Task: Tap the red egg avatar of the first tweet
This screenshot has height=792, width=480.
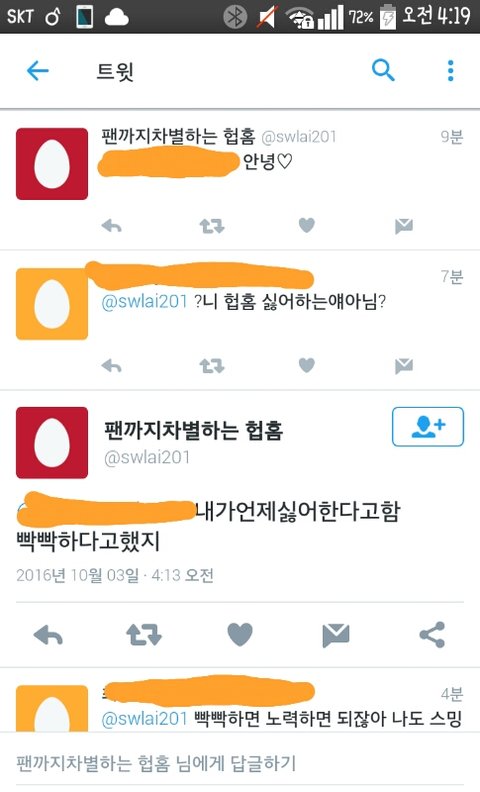Action: coord(52,164)
